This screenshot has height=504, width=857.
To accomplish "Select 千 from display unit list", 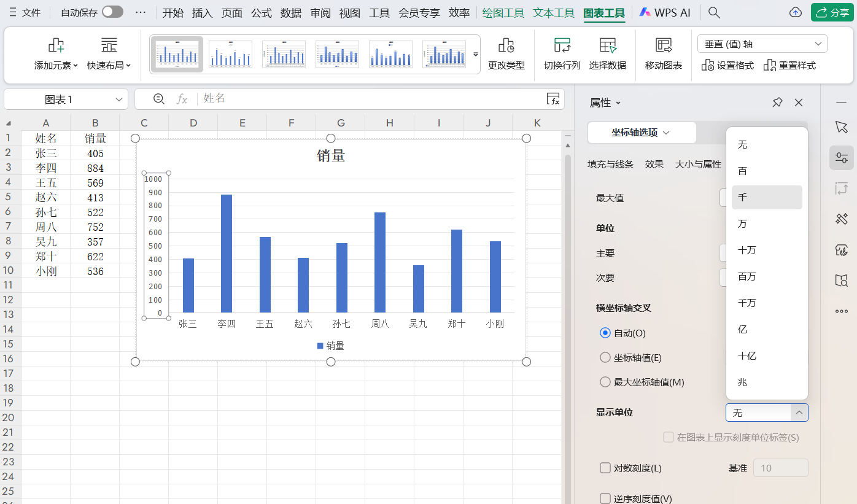I will click(766, 197).
